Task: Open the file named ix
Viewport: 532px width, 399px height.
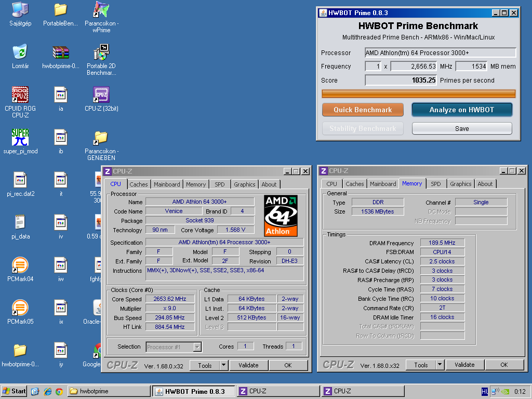Action: [61, 312]
